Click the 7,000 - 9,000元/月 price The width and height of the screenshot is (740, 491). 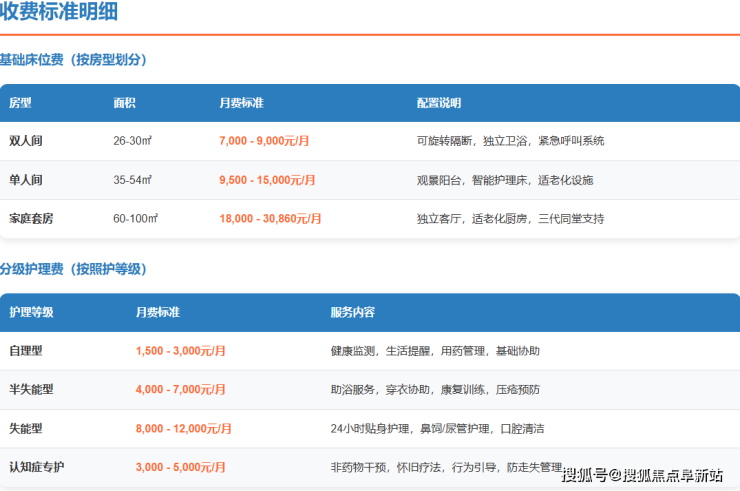[x=264, y=141]
